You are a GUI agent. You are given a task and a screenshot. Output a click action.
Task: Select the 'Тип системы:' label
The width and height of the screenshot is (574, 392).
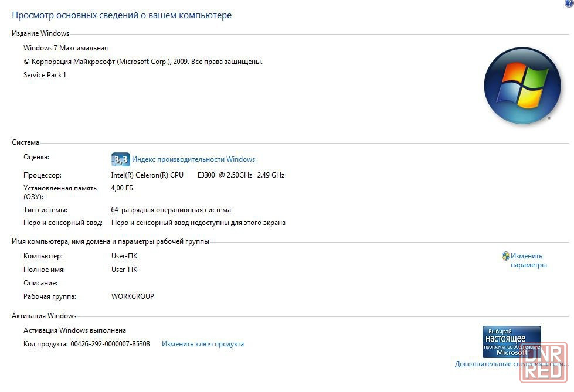pyautogui.click(x=45, y=210)
